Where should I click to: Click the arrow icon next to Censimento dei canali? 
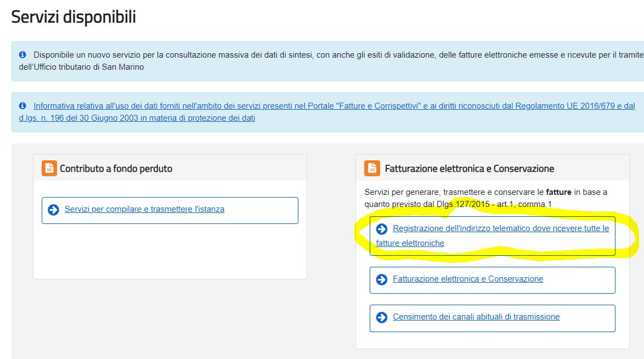382,317
